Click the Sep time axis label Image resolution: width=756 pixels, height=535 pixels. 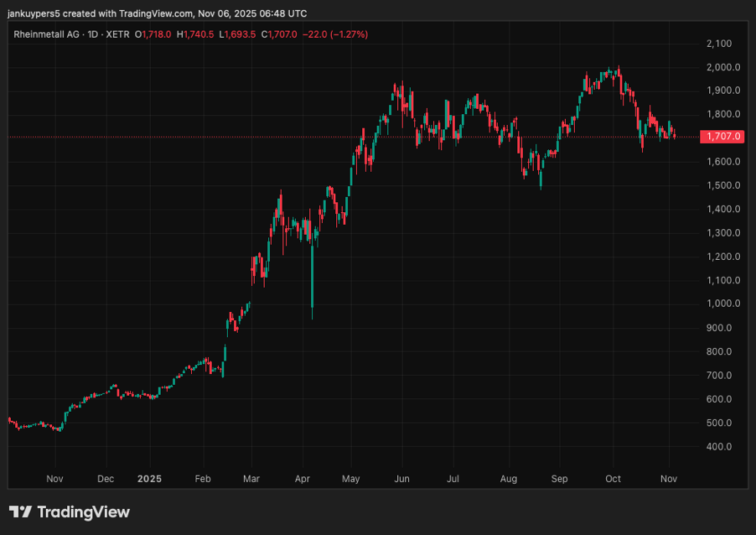(x=559, y=479)
